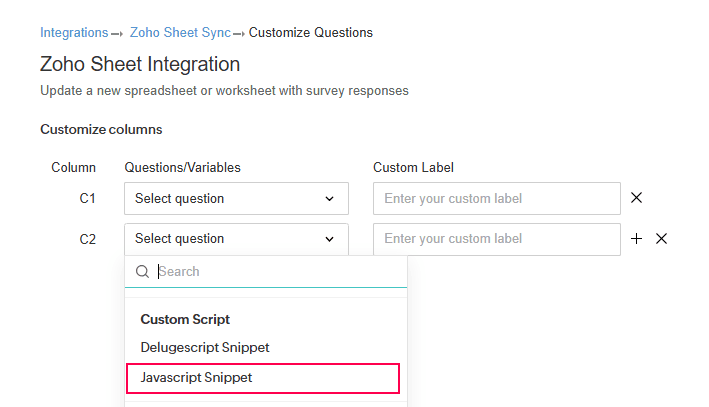Remove column C1 with X icon
709x407 pixels.
pyautogui.click(x=637, y=198)
